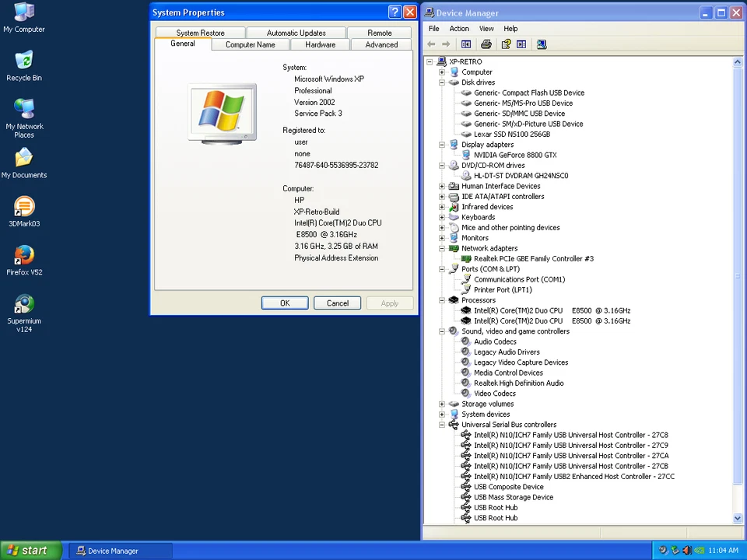Image resolution: width=747 pixels, height=560 pixels.
Task: Click OK in System Properties
Action: tap(284, 303)
